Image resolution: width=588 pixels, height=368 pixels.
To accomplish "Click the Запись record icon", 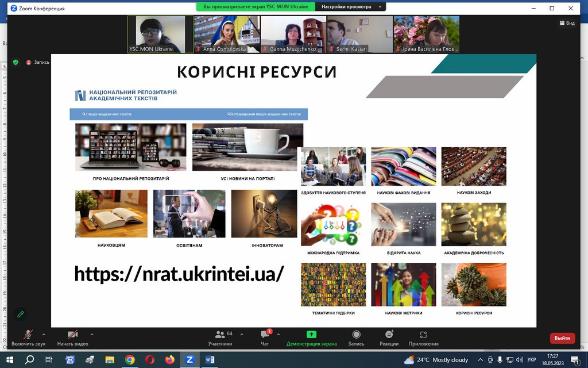I will pyautogui.click(x=356, y=335).
